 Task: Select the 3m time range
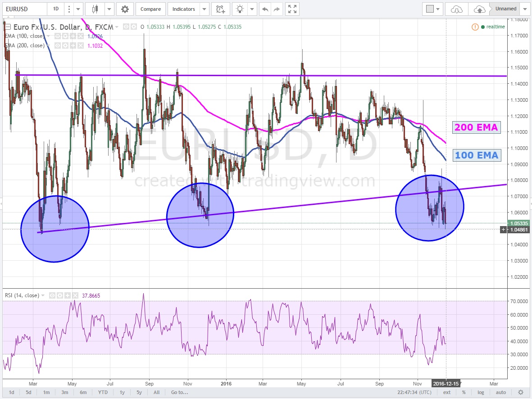click(x=65, y=392)
